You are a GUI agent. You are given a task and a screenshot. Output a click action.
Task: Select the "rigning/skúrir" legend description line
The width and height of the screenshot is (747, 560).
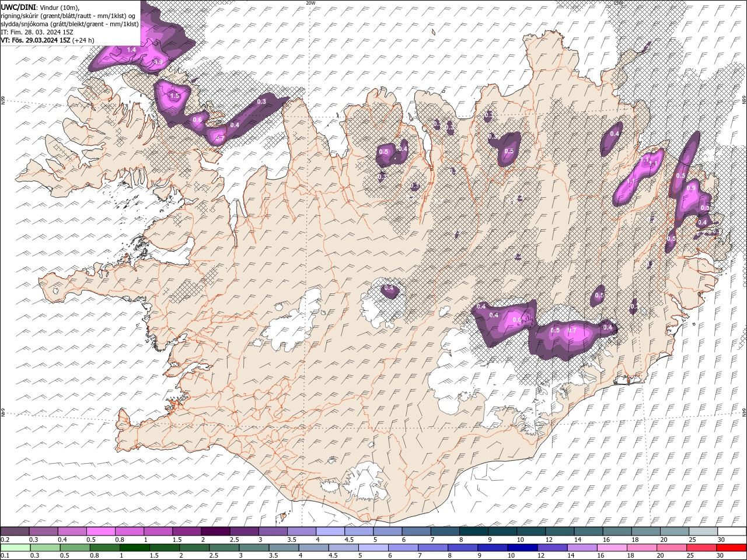coord(69,16)
